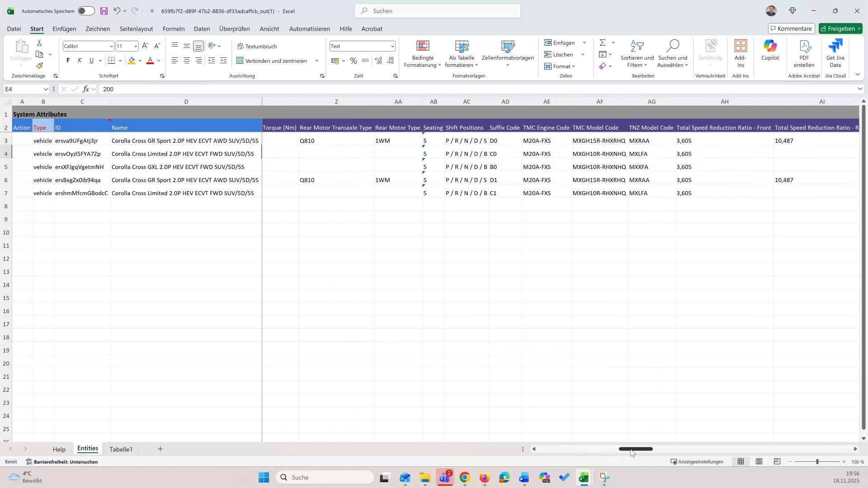The image size is (868, 488).
Task: Open the font name dropdown
Action: pyautogui.click(x=111, y=46)
